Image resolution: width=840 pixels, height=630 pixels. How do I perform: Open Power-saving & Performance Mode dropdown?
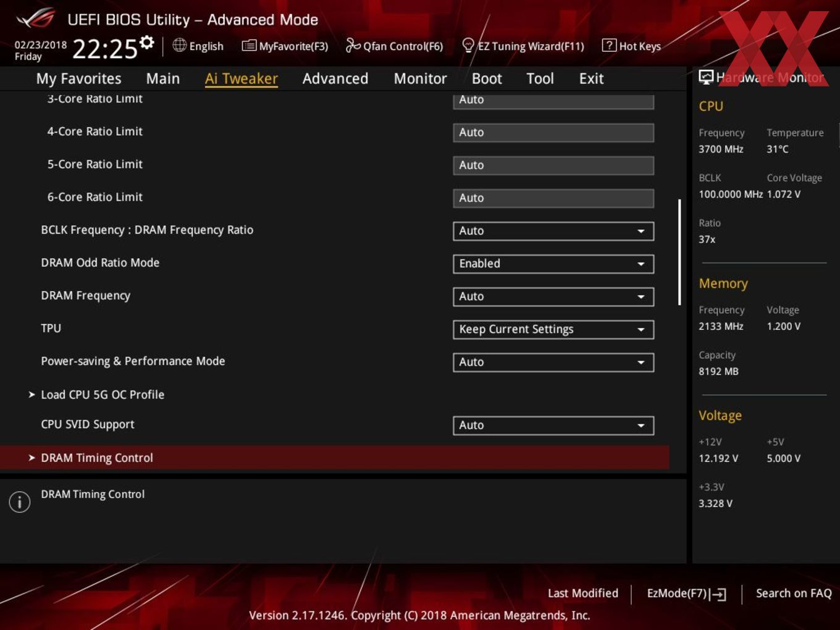[x=553, y=362]
